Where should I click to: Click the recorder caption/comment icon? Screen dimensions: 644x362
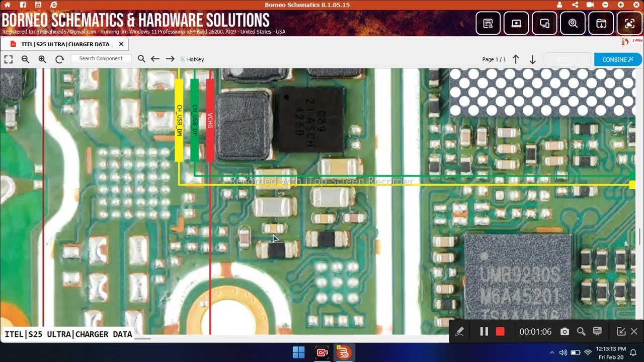[x=597, y=331]
